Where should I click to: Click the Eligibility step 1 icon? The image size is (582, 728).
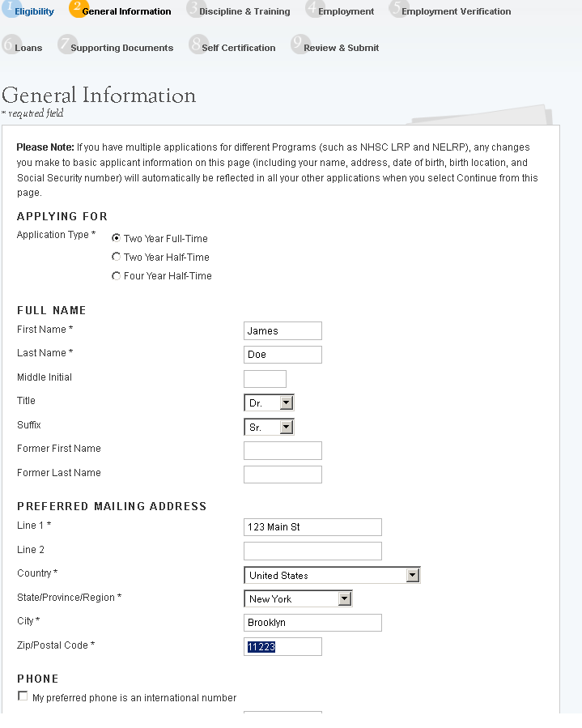coord(9,8)
